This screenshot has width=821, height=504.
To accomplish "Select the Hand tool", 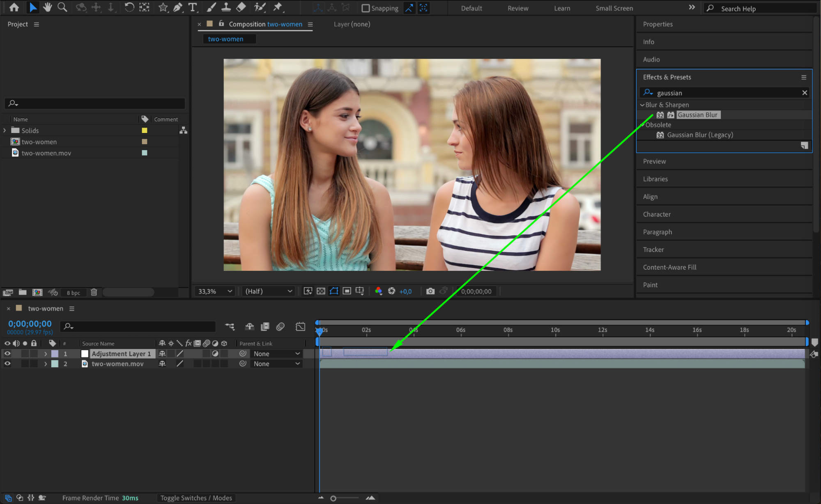I will point(48,7).
